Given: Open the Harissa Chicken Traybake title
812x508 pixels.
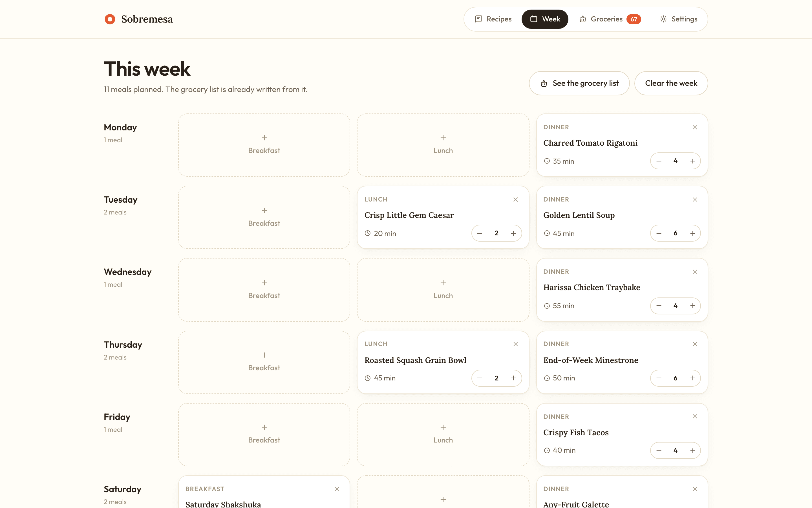Looking at the screenshot, I should coord(592,288).
